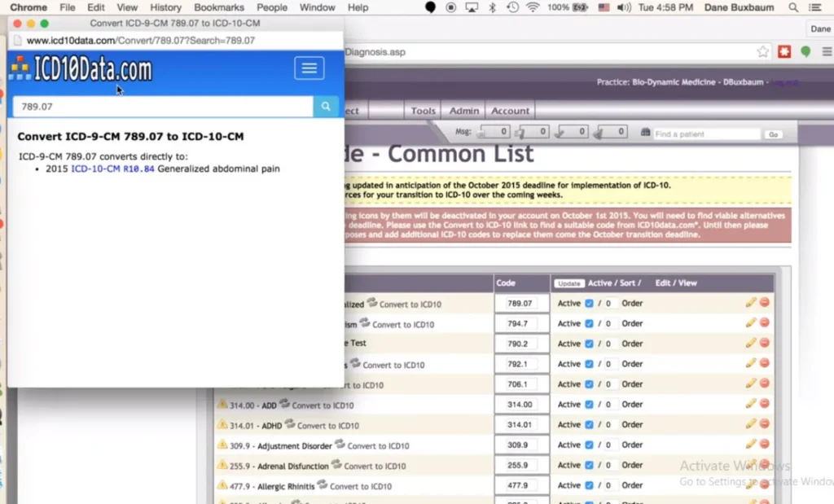
Task: Open the battery status menu
Action: [x=576, y=7]
